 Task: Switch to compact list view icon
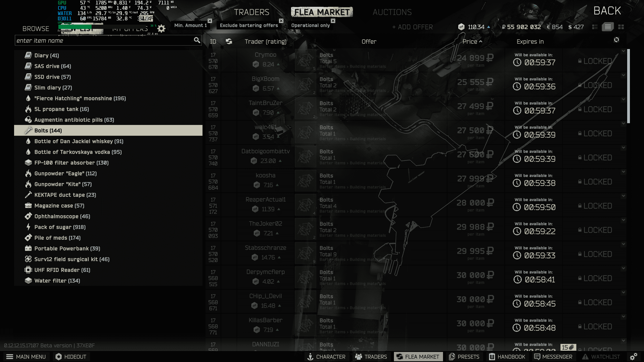[595, 27]
